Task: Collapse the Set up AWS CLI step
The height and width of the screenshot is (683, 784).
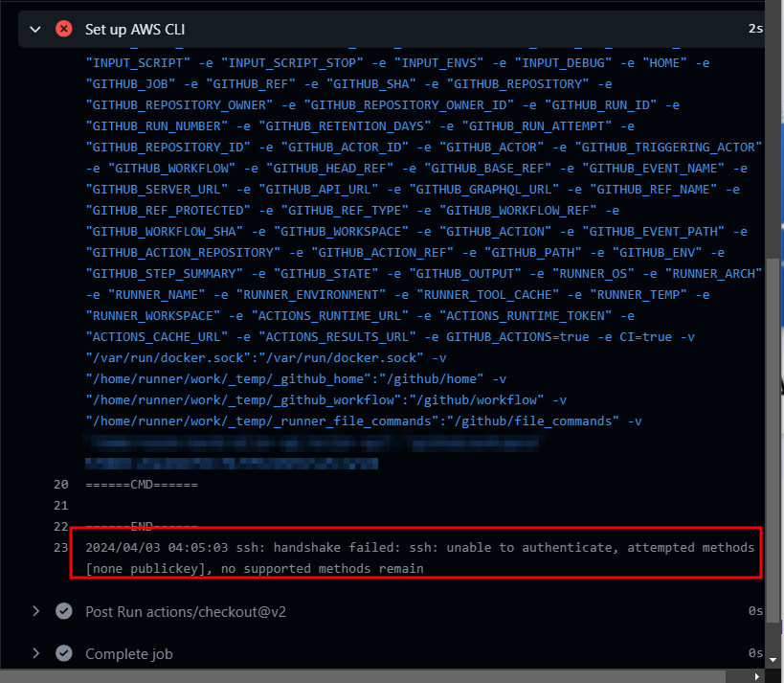Action: point(35,29)
